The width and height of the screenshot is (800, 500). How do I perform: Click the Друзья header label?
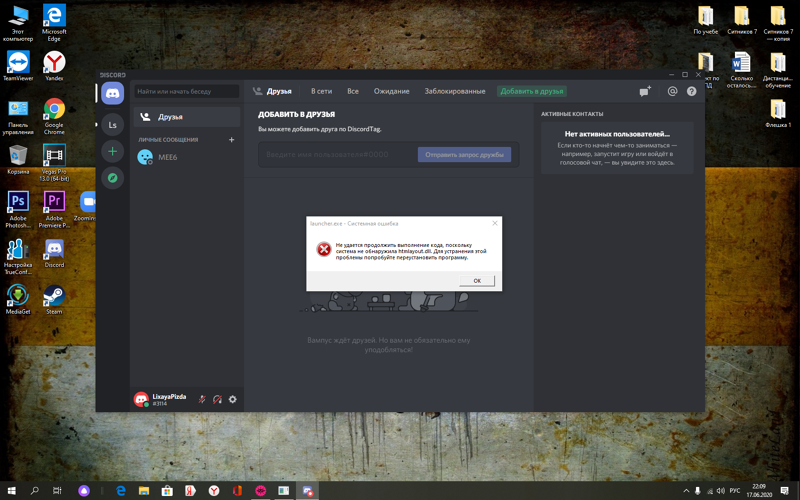(279, 91)
